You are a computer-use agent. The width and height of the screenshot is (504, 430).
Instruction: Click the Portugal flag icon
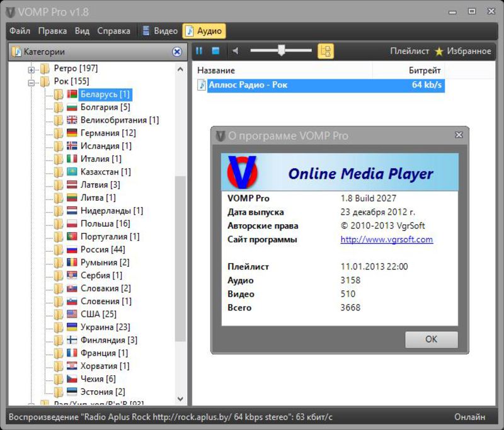click(72, 236)
